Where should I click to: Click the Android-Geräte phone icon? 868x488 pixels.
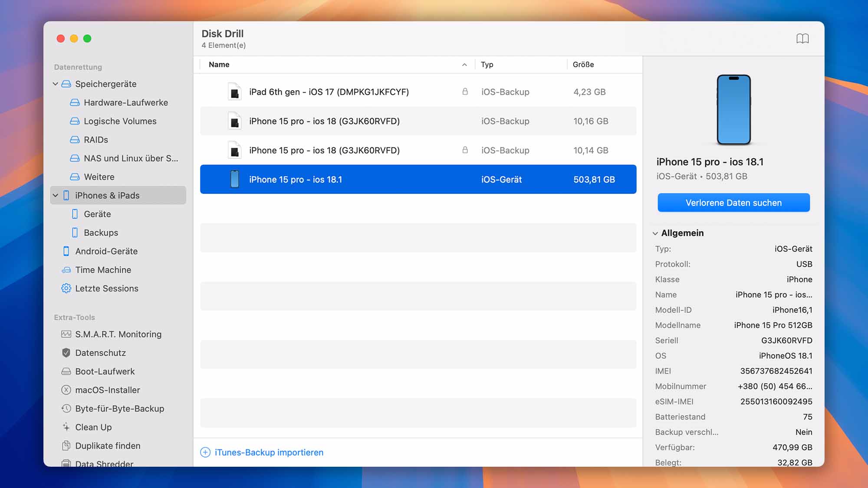(66, 251)
